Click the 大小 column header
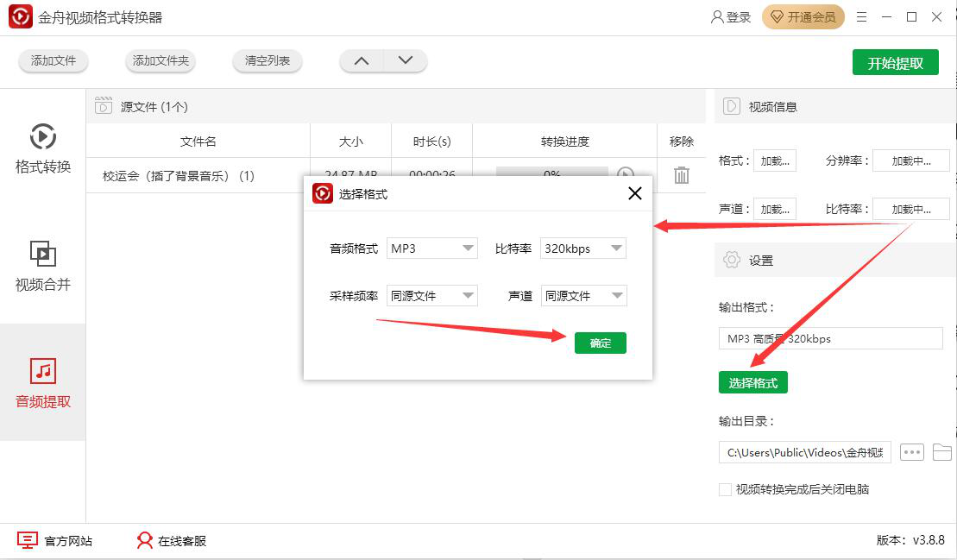Image resolution: width=957 pixels, height=560 pixels. [x=351, y=142]
